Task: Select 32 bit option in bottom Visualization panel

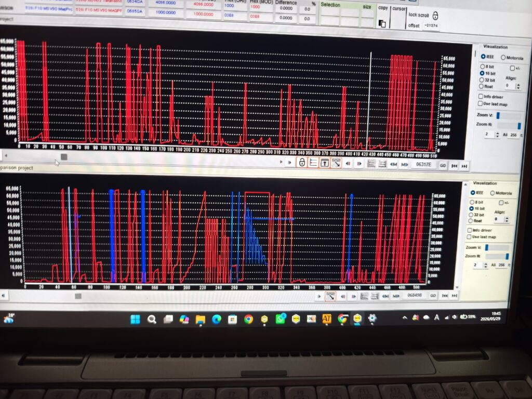Action: [x=471, y=215]
